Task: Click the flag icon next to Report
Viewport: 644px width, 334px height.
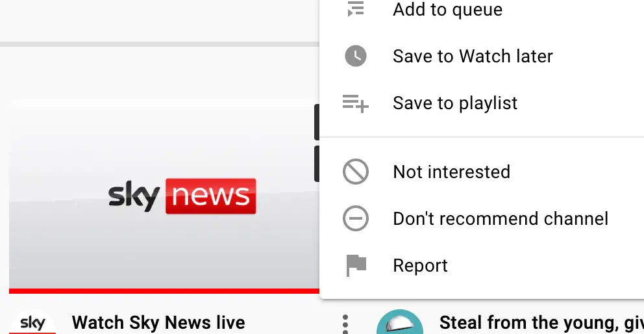Action: [x=355, y=265]
